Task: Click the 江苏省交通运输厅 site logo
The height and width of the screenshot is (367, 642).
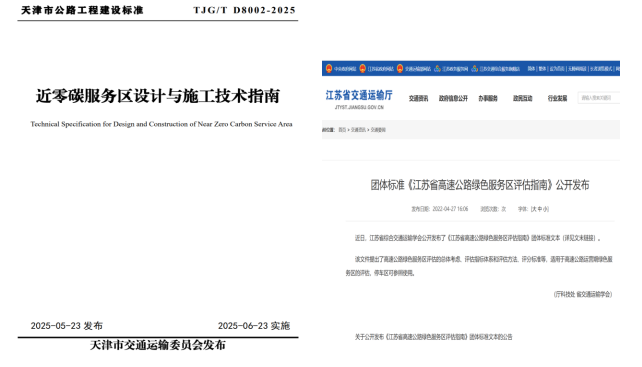Action: click(x=359, y=95)
